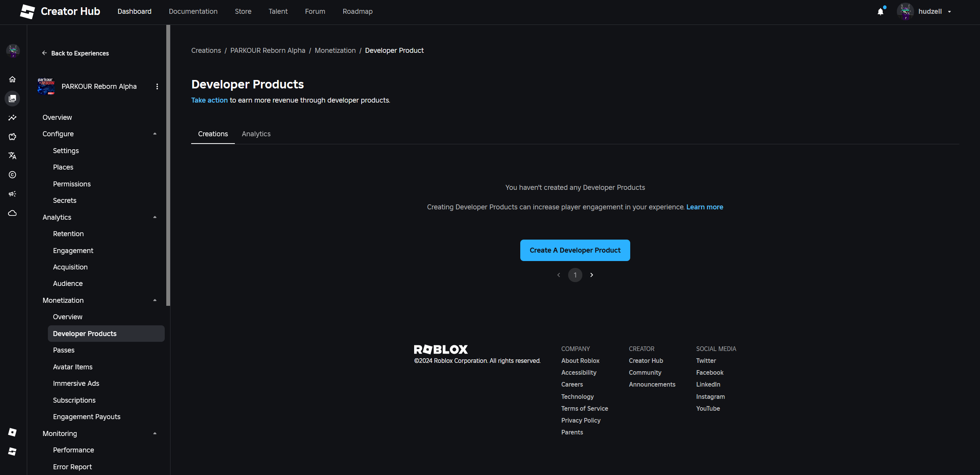Collapse the Configure section

(x=155, y=134)
